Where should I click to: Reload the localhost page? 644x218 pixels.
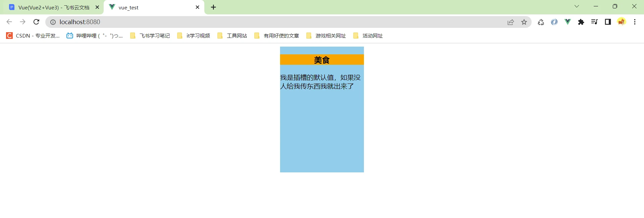pos(36,22)
